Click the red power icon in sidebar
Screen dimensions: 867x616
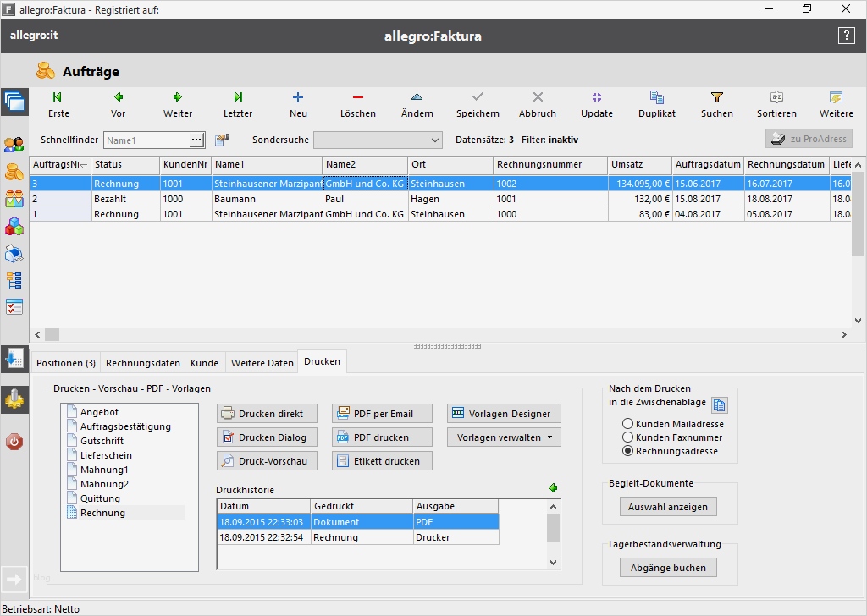coord(14,441)
